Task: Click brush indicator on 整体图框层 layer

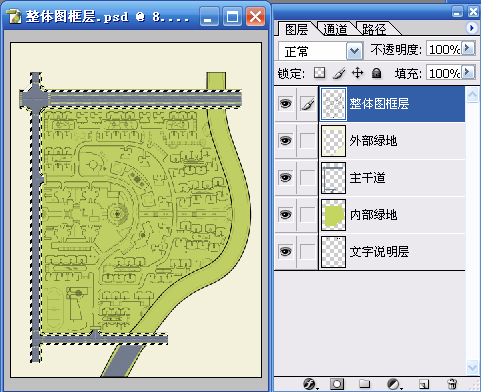Action: 307,104
